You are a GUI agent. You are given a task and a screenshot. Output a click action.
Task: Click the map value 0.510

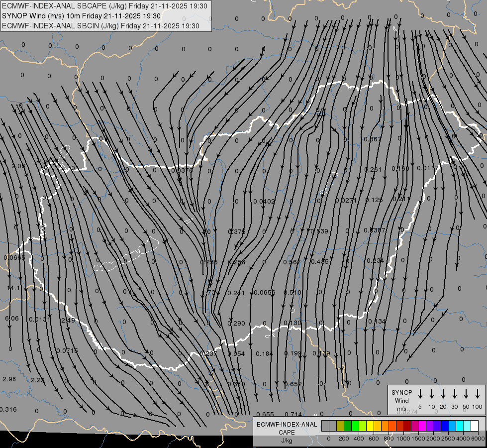[292, 293]
